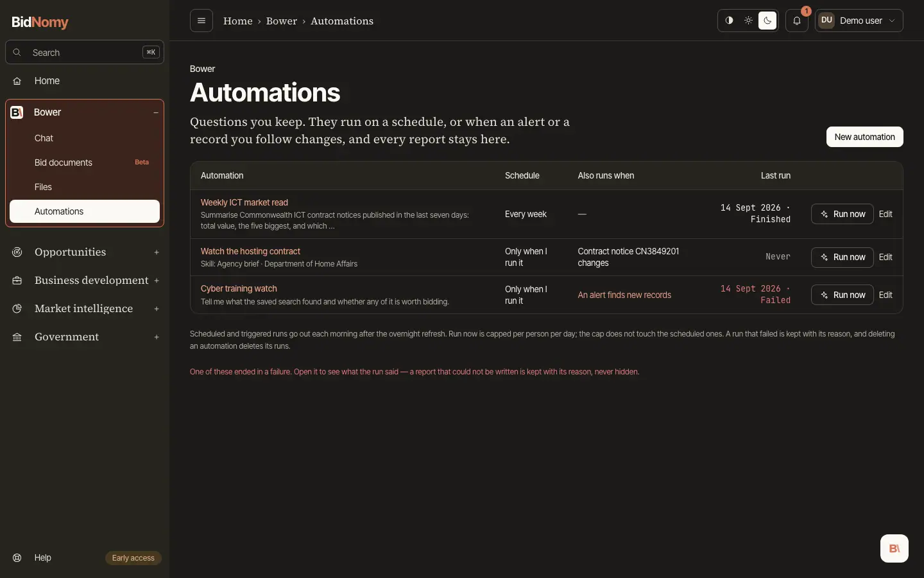This screenshot has height=578, width=924.
Task: Go to Home in the breadcrumb
Action: pyautogui.click(x=238, y=21)
